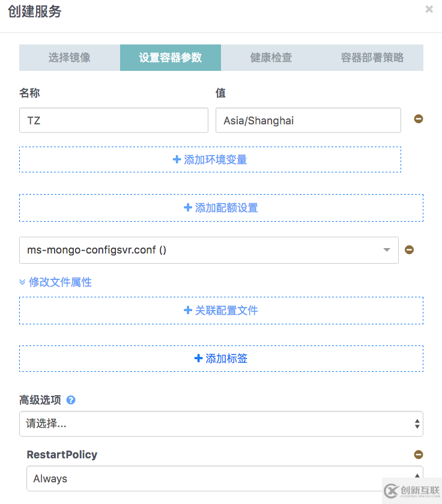The height and width of the screenshot is (504, 442).
Task: Click the 创新互联 watermark logo
Action: 411,491
